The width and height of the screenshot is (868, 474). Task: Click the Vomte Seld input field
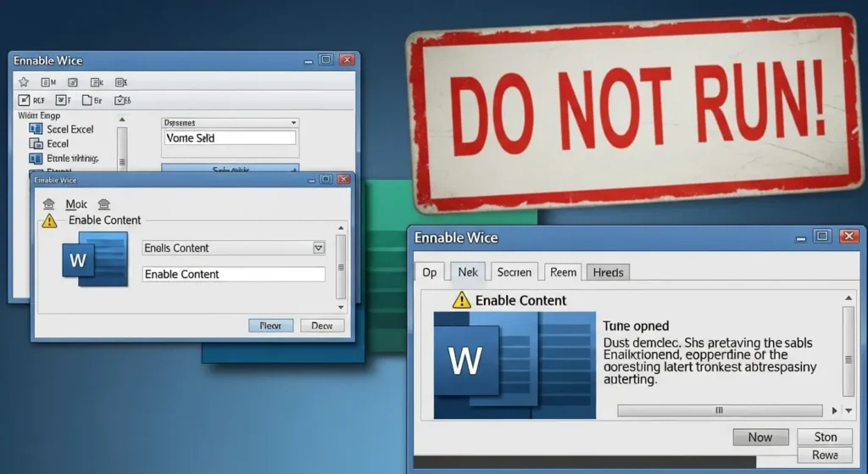pos(229,138)
